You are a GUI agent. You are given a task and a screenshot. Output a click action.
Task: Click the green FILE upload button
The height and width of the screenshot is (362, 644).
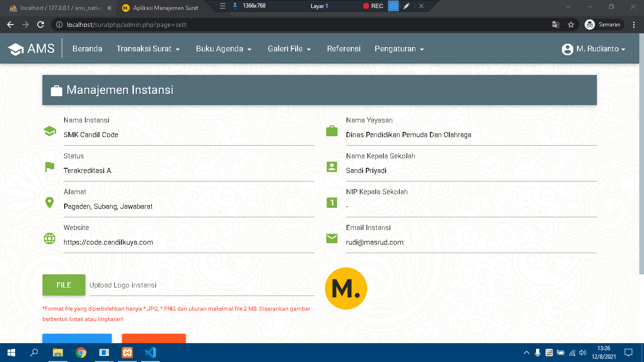64,285
